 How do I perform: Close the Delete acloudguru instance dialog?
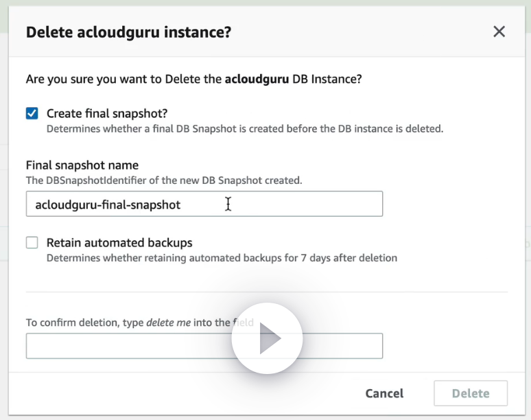click(x=499, y=32)
